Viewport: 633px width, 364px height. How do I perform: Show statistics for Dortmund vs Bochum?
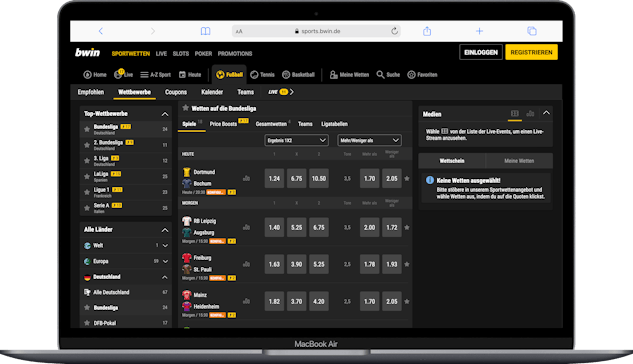click(246, 178)
